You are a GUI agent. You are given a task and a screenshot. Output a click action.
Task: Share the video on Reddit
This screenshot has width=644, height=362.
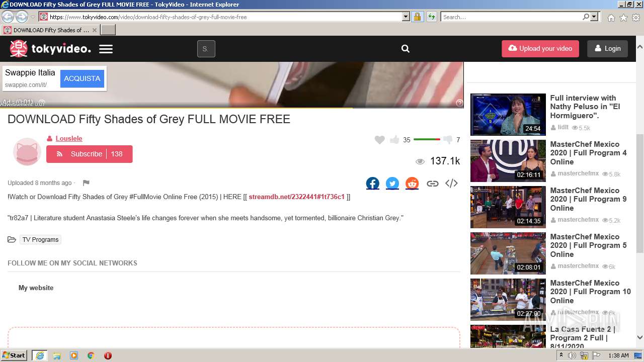pos(412,184)
